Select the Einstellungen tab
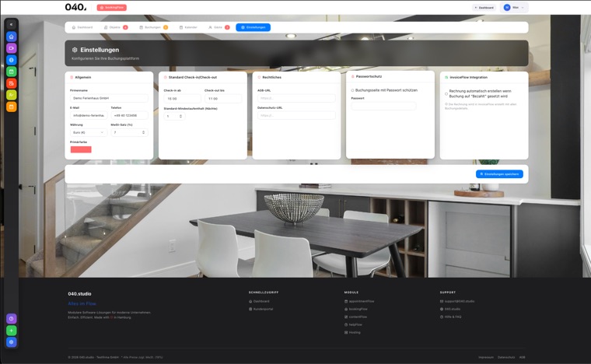Image resolution: width=591 pixels, height=364 pixels. [x=253, y=27]
